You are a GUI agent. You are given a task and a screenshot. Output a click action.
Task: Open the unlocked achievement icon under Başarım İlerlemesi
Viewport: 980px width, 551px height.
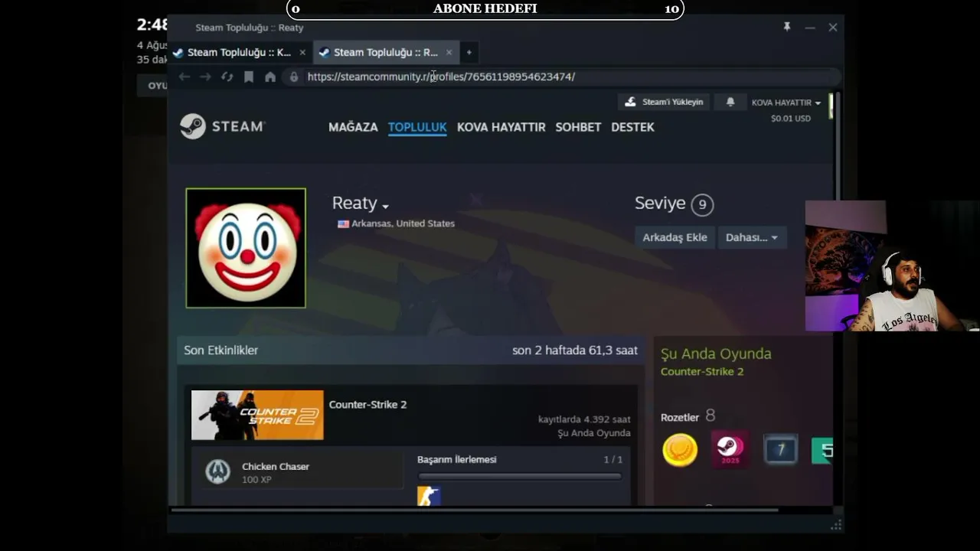[x=429, y=495]
